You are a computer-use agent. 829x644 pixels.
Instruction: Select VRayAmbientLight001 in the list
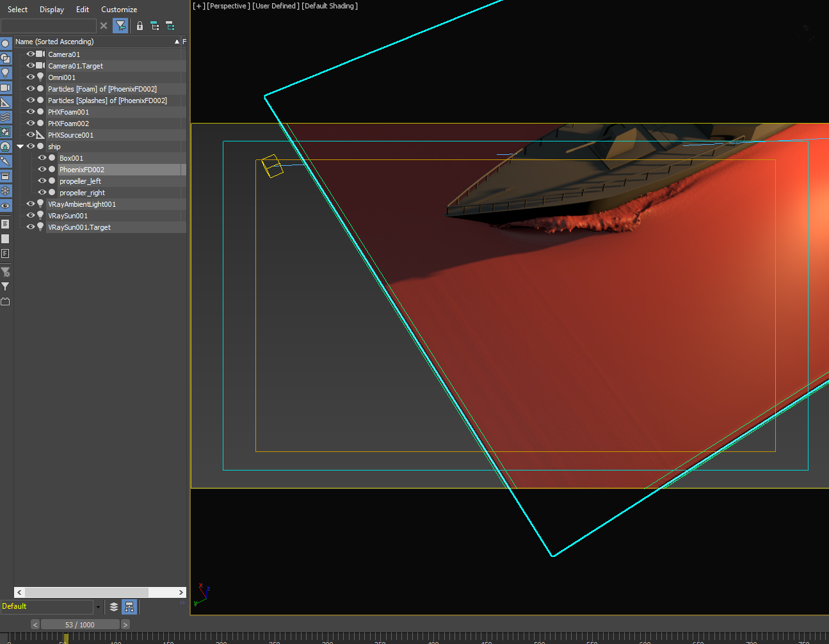116,204
